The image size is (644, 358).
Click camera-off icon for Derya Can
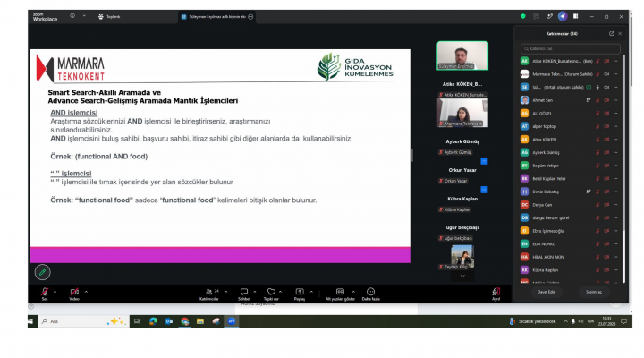(x=606, y=205)
